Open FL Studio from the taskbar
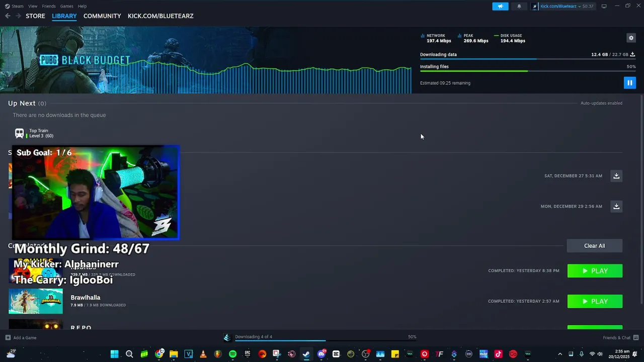This screenshot has height=362, width=644. pyautogui.click(x=218, y=354)
